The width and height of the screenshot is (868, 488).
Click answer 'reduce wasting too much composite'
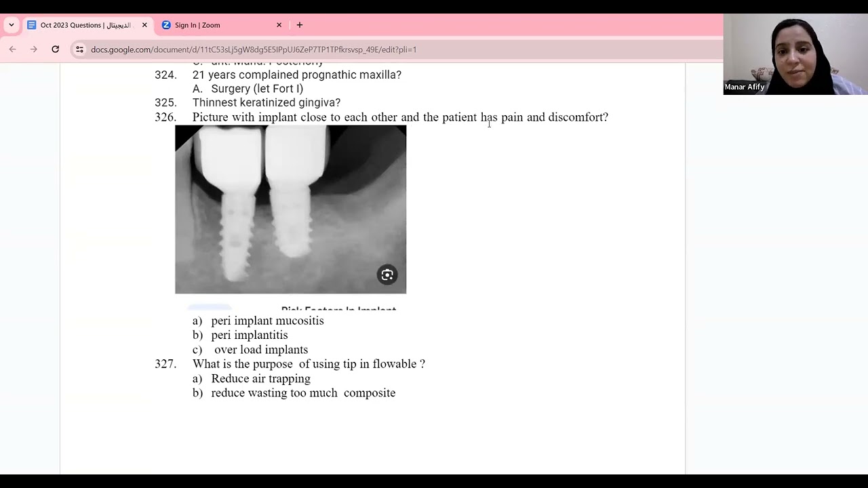coord(303,393)
